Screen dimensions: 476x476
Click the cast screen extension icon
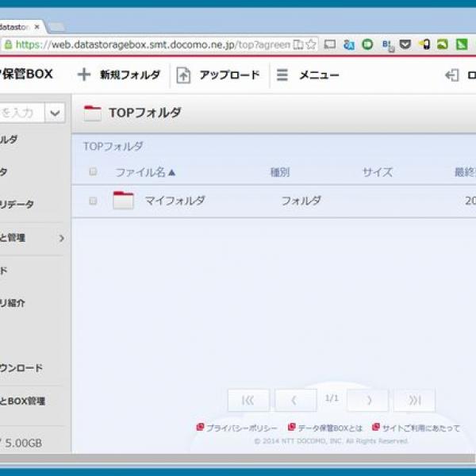point(330,45)
